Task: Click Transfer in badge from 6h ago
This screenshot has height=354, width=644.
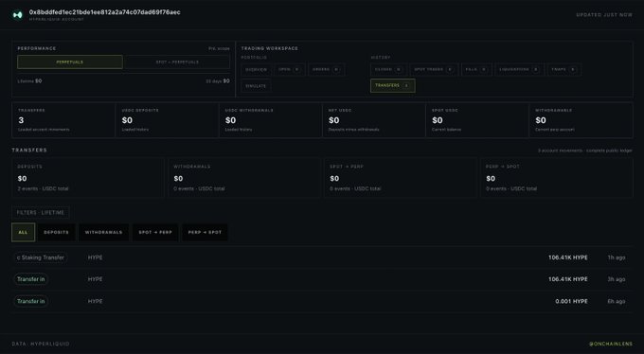Action: (x=31, y=301)
